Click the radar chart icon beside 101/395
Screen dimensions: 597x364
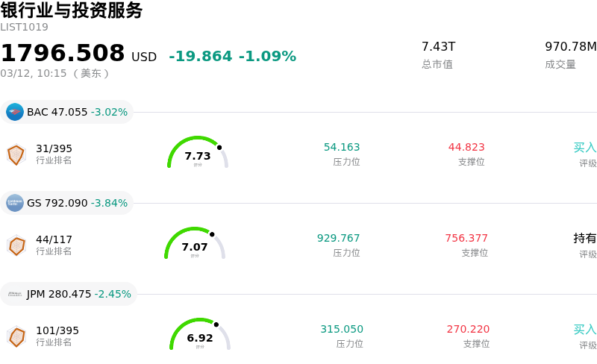16,336
